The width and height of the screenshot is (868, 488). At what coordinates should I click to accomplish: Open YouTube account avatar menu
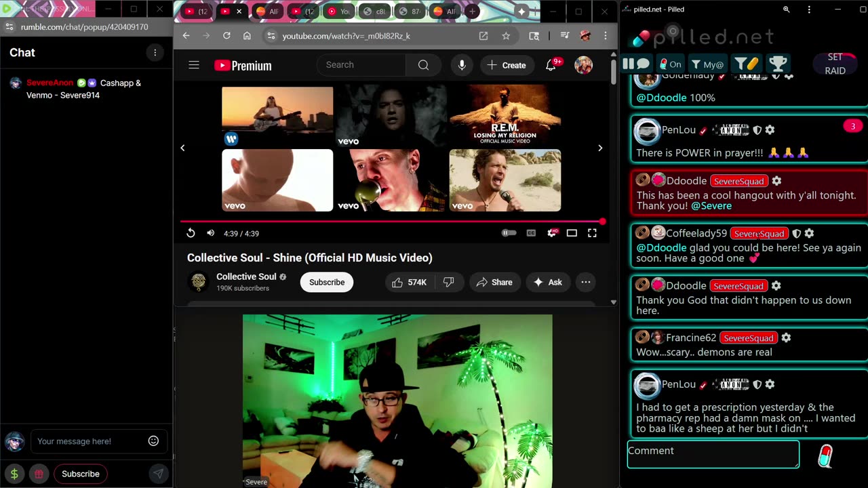(583, 65)
